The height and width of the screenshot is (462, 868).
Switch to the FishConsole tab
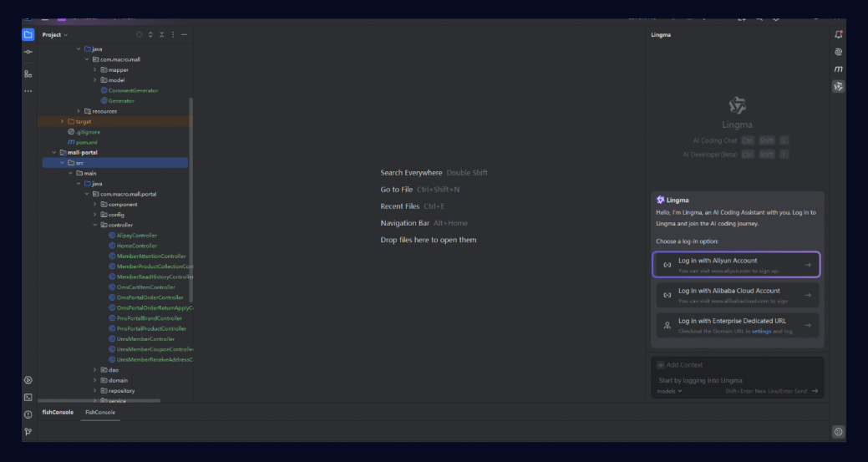tap(100, 412)
